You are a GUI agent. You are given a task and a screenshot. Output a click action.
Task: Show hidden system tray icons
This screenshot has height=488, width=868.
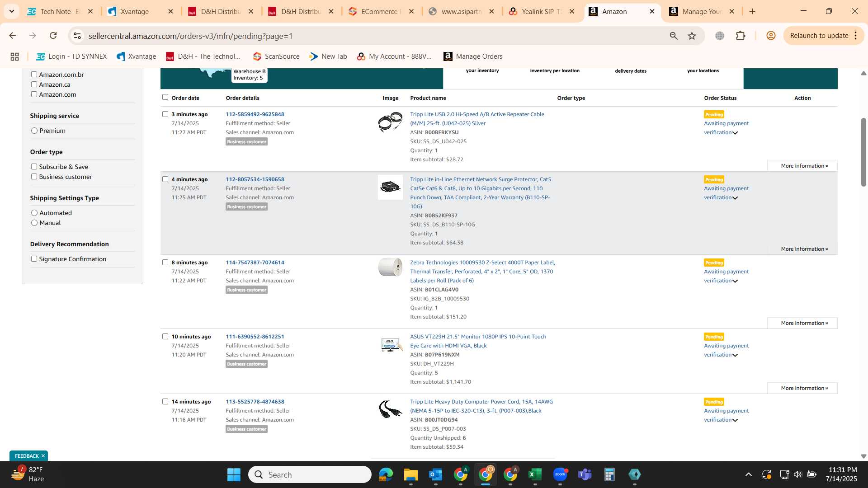[749, 474]
